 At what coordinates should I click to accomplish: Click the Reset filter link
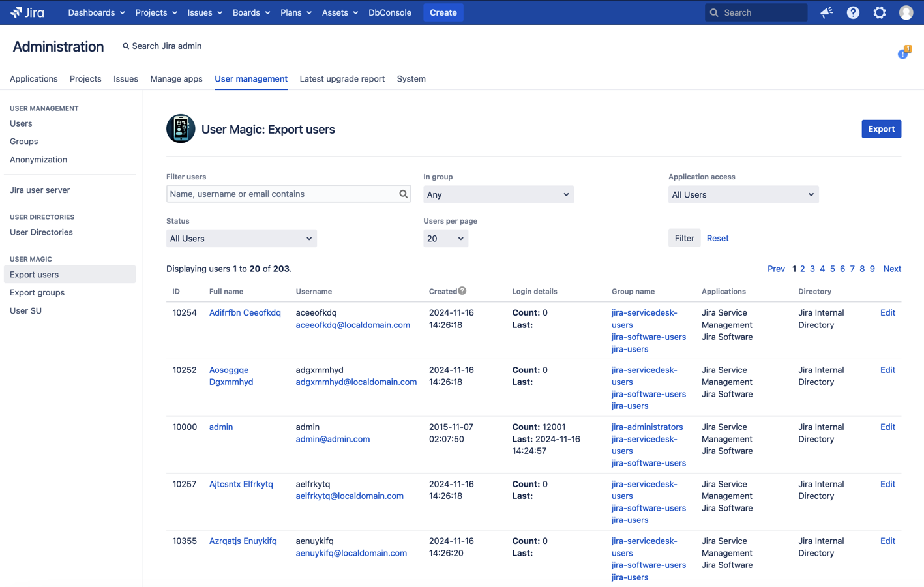coord(717,239)
